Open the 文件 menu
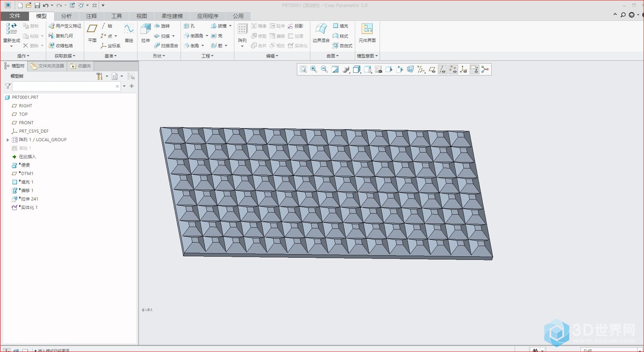Viewport: 644px width, 352px height. click(15, 16)
